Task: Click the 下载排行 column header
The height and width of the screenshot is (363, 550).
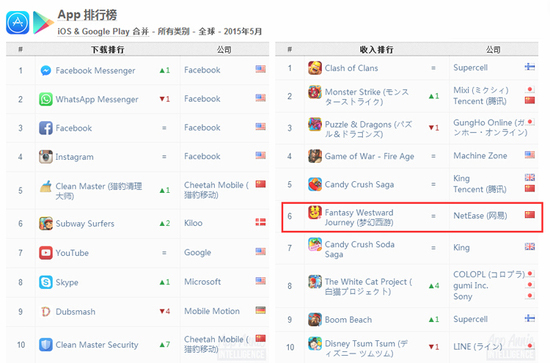Action: pos(107,49)
